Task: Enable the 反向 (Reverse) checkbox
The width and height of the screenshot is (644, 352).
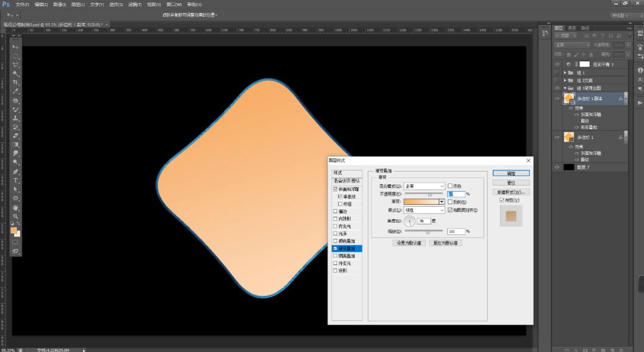Action: pos(450,202)
